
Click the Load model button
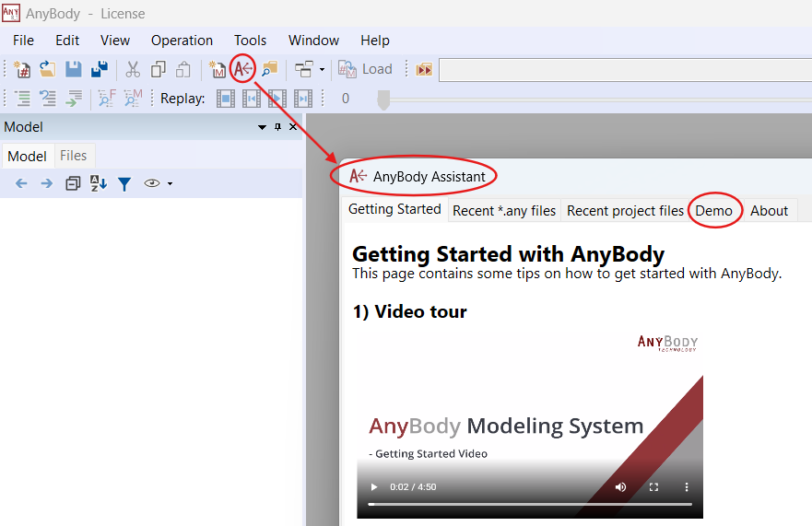tap(365, 69)
